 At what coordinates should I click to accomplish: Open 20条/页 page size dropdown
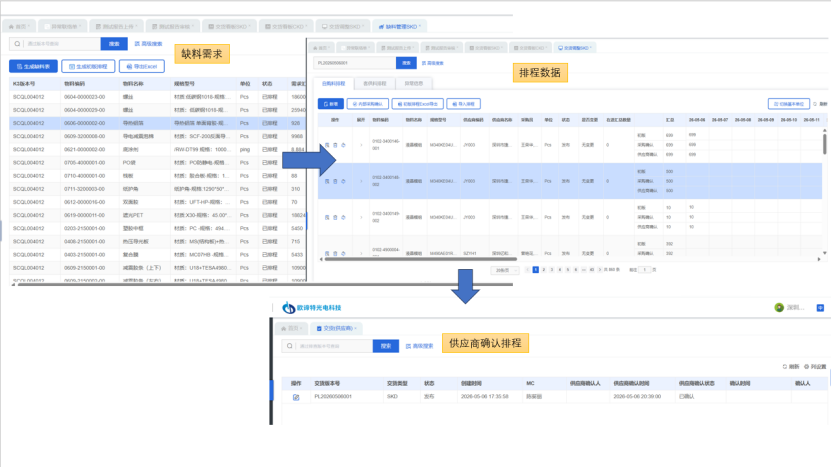[x=505, y=270]
